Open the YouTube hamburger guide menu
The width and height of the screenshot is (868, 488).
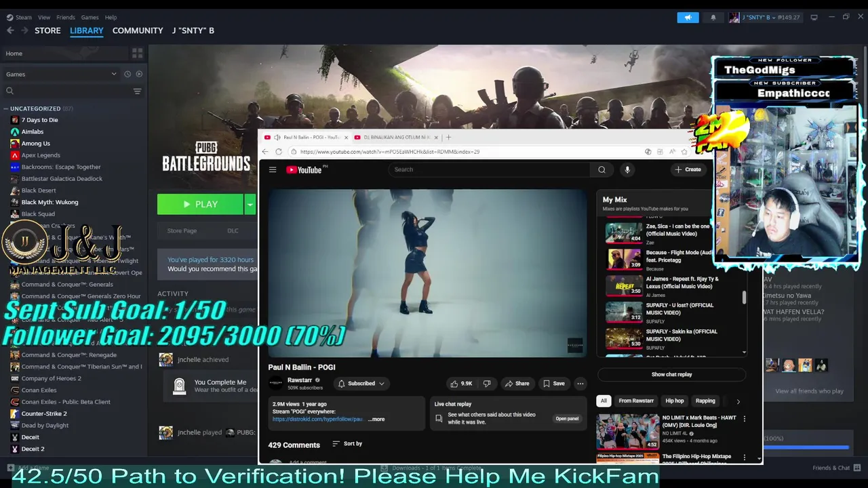(273, 169)
